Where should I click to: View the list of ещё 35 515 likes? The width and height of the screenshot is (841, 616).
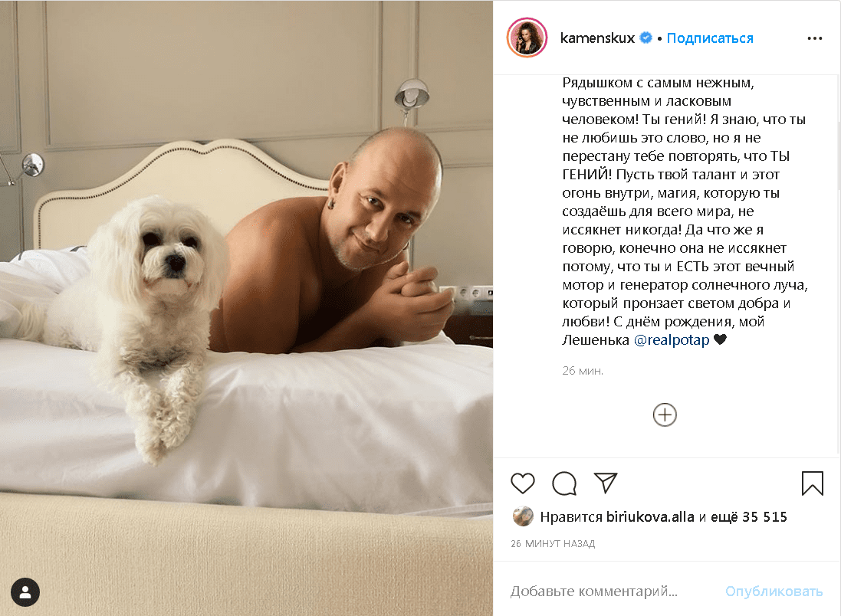tap(749, 517)
